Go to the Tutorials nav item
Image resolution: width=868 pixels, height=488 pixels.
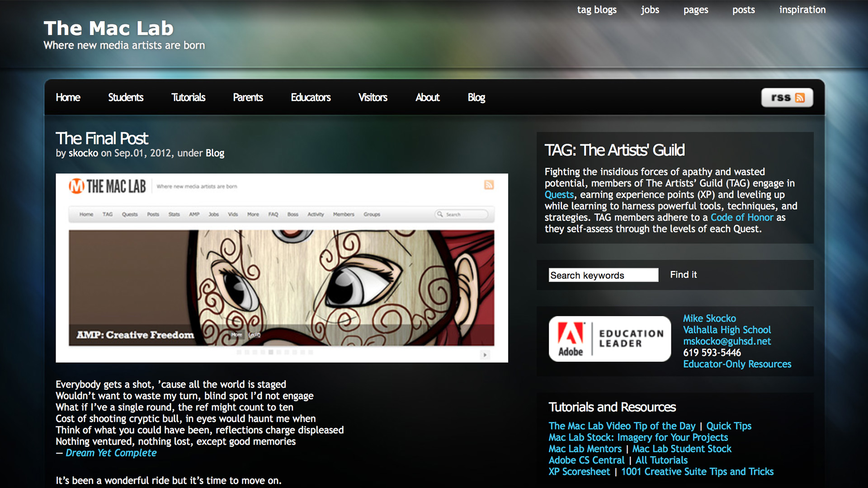point(188,98)
